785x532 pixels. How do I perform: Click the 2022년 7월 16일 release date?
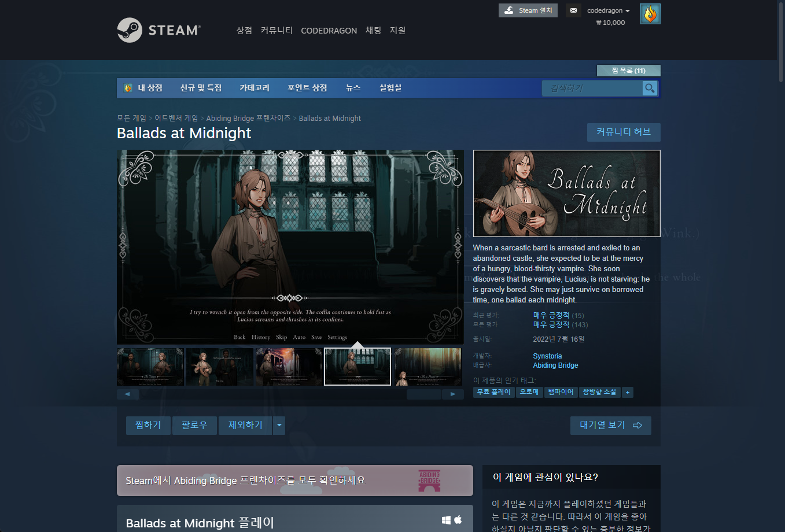coord(559,339)
